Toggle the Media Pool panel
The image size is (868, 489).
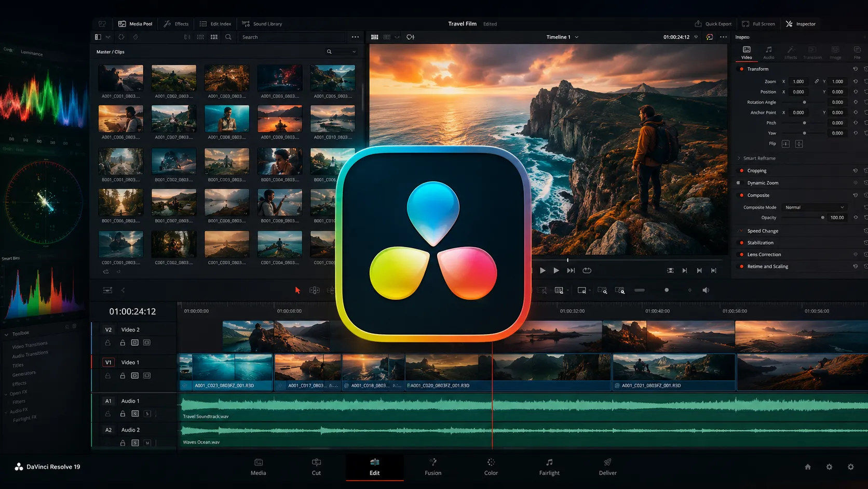(135, 24)
